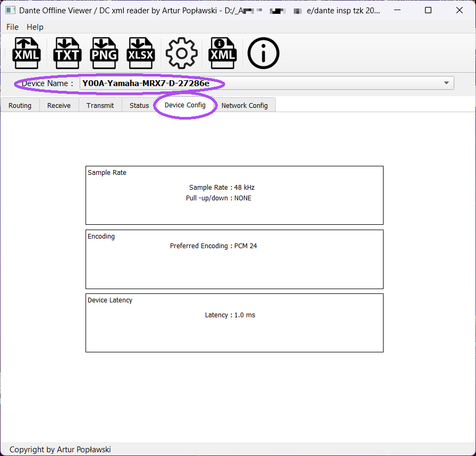This screenshot has width=476, height=456.
Task: Maximize the Dante Offline Viewer window
Action: tap(428, 10)
